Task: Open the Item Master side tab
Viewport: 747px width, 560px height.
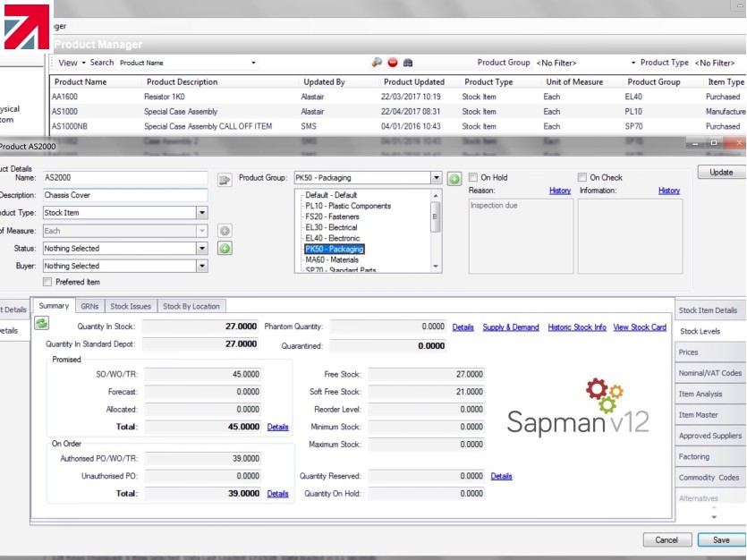Action: point(709,415)
